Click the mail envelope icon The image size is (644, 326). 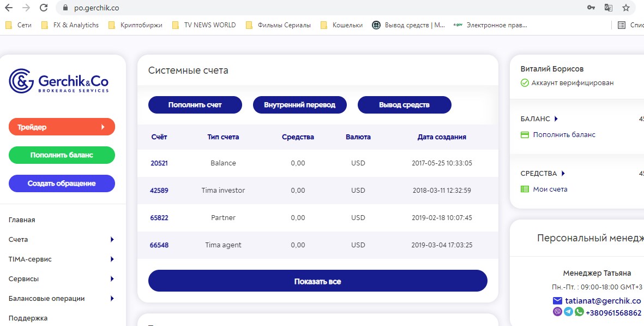tap(557, 300)
